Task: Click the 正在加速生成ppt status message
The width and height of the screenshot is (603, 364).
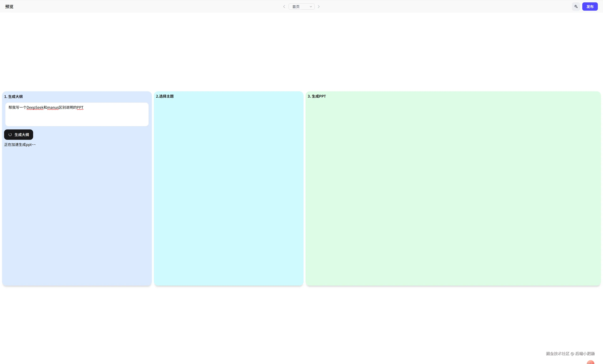Action: tap(20, 145)
